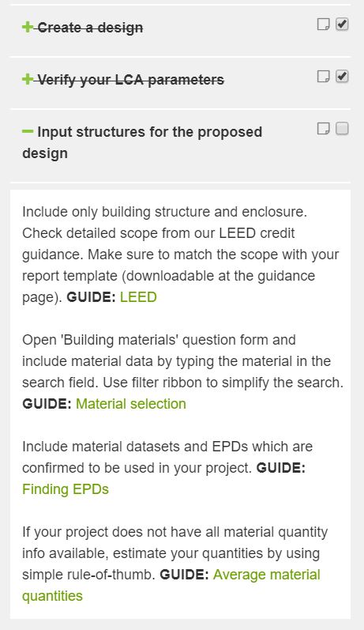
Task: Open the note icon for Input structures step
Action: click(x=324, y=129)
